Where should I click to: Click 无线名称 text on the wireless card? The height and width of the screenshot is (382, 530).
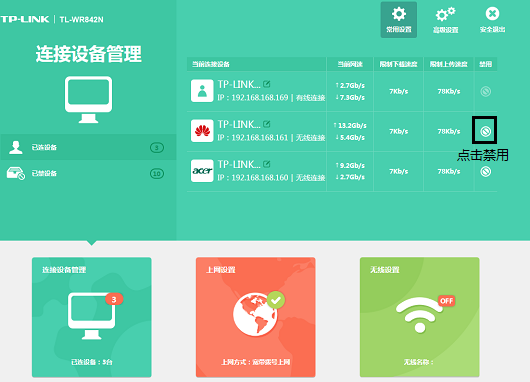[x=418, y=362]
